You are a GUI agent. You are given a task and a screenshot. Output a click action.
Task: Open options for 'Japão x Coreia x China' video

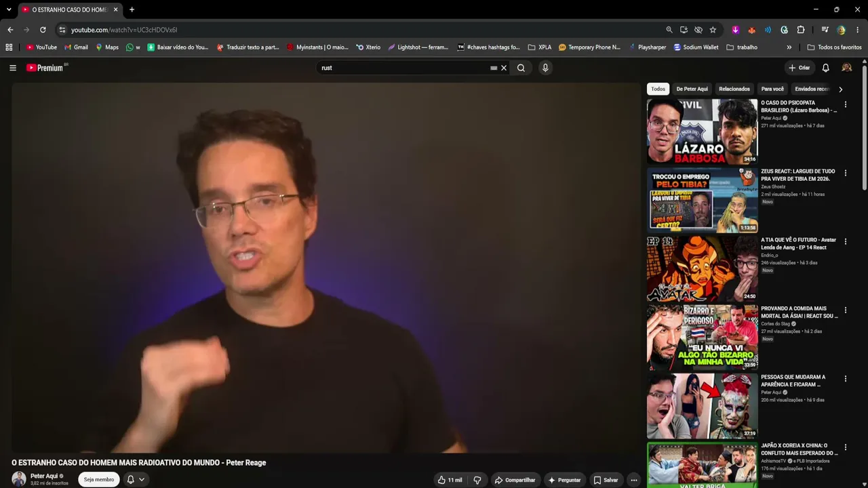pos(845,447)
